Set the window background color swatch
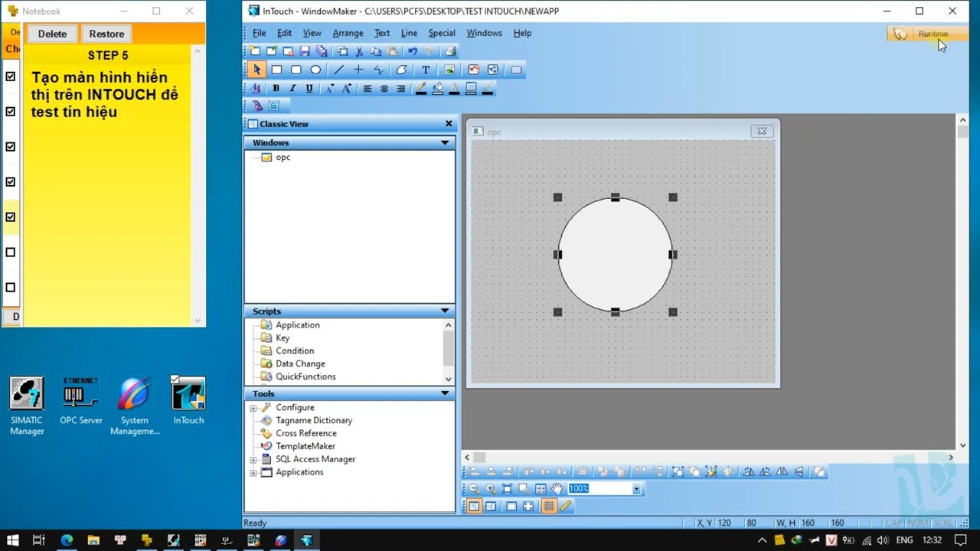Viewport: 980px width, 551px height. pos(471,89)
